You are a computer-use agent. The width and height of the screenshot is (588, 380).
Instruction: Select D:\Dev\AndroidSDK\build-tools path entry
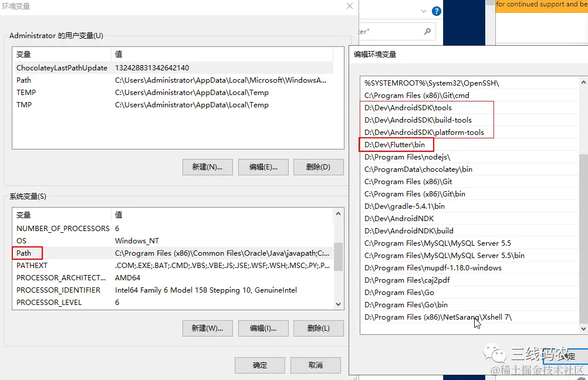point(469,120)
